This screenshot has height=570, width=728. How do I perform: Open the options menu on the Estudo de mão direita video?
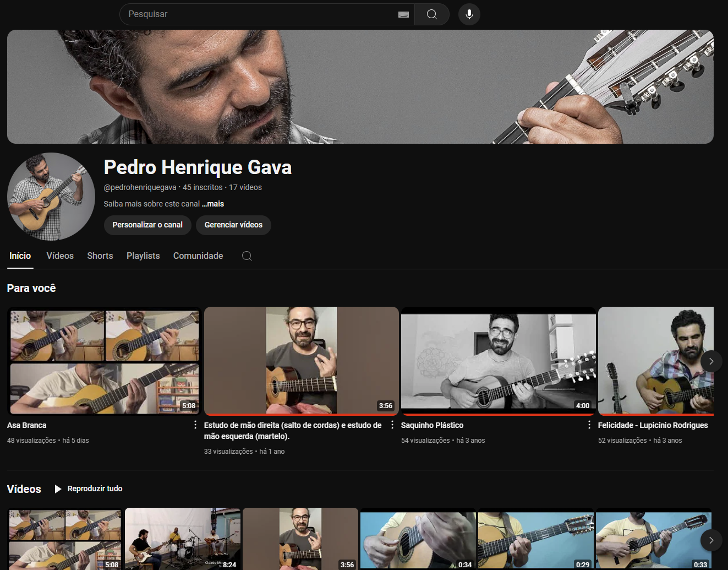(391, 425)
